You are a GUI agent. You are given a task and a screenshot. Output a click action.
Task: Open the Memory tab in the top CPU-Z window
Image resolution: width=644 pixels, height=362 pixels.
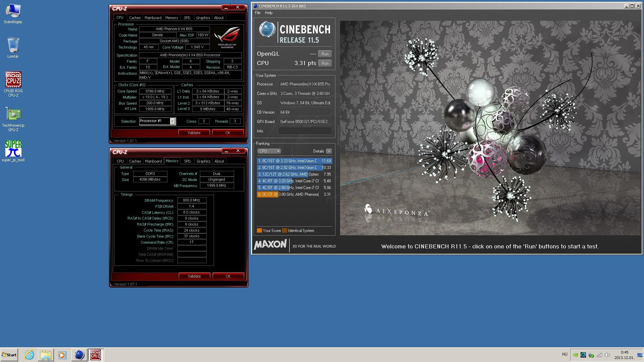pyautogui.click(x=172, y=18)
